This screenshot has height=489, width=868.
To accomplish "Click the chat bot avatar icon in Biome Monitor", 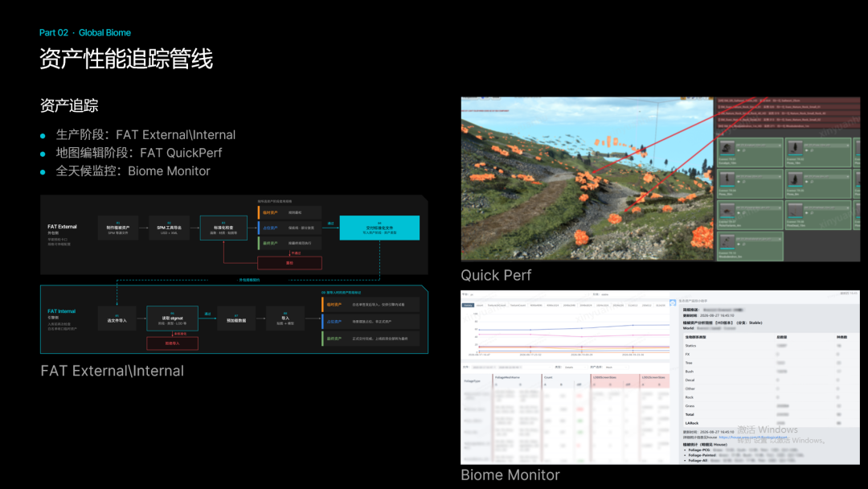I will click(673, 303).
